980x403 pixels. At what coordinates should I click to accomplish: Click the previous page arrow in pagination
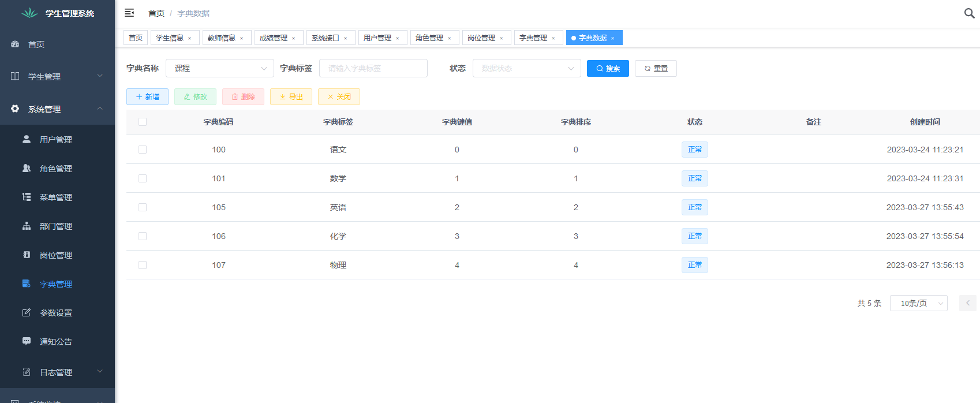(x=968, y=303)
